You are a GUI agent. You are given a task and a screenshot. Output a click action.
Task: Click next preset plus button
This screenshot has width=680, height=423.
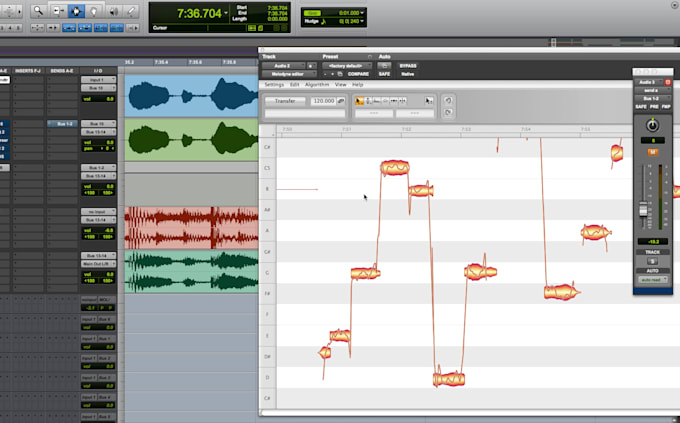(332, 74)
